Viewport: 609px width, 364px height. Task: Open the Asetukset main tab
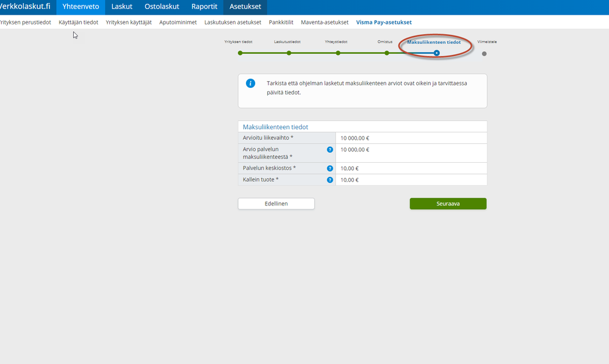point(245,7)
